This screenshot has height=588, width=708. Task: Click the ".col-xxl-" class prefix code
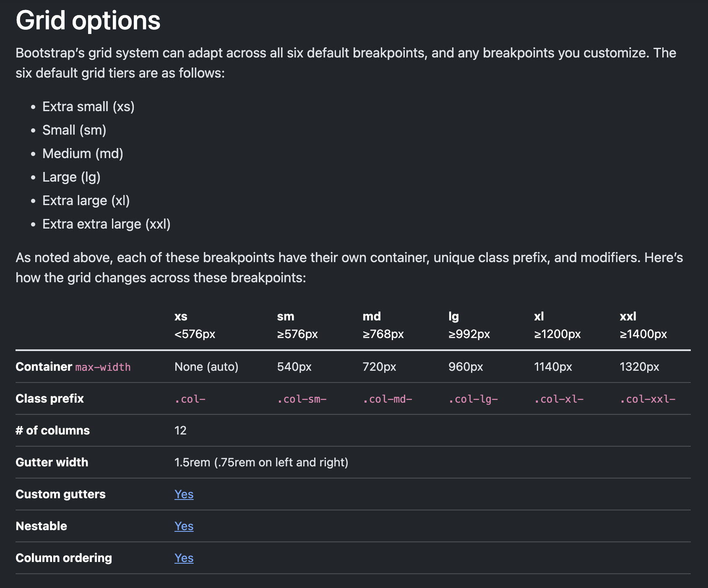[648, 399]
